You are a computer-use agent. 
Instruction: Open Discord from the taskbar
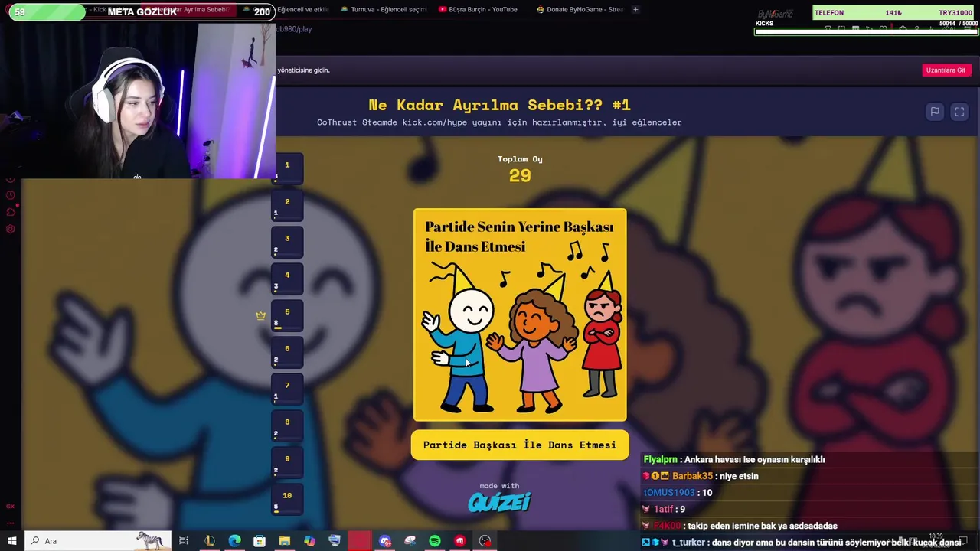(384, 541)
